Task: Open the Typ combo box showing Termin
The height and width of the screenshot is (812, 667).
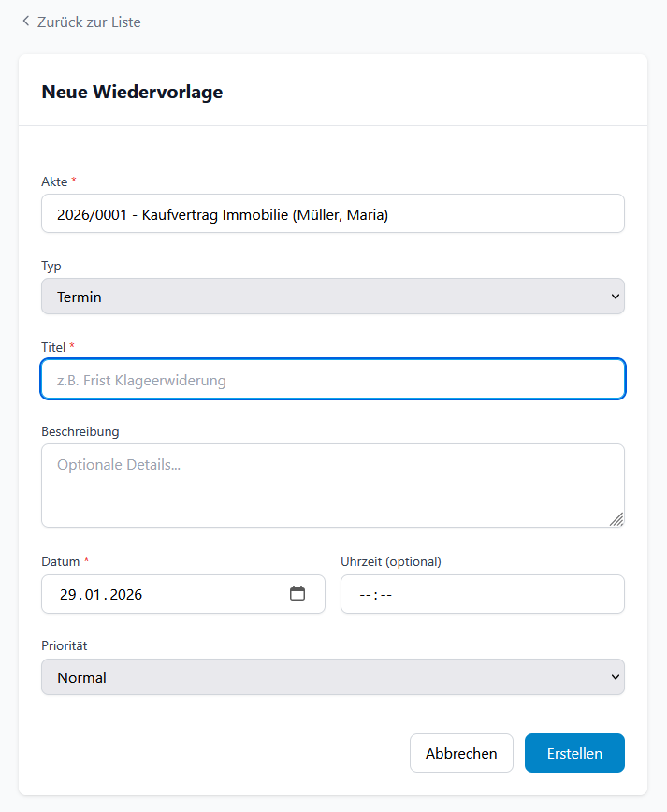Action: 332,296
